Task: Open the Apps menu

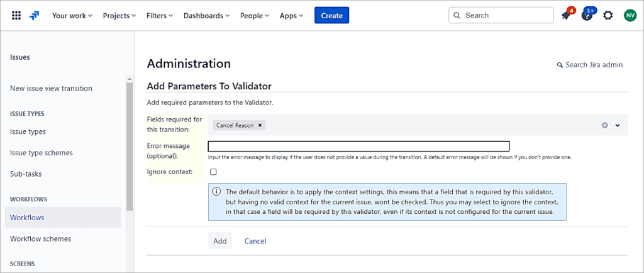Action: pos(291,16)
